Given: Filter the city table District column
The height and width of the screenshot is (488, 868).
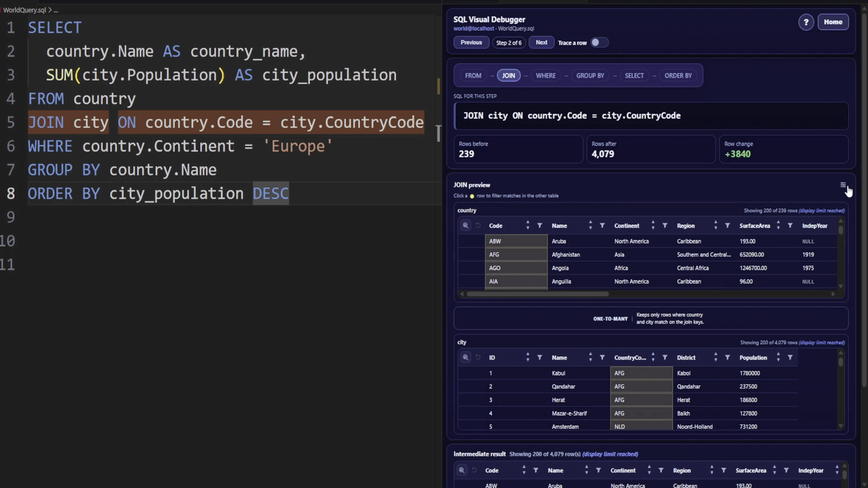Looking at the screenshot, I should point(727,358).
